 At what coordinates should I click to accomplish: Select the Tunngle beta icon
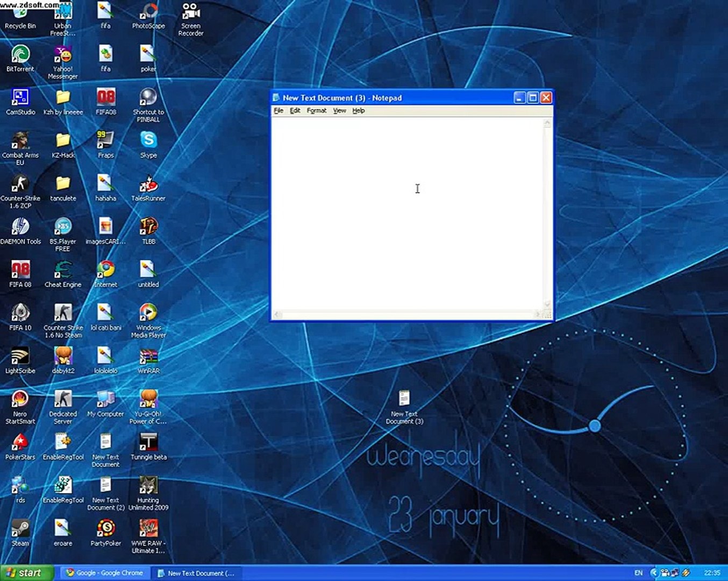[148, 447]
